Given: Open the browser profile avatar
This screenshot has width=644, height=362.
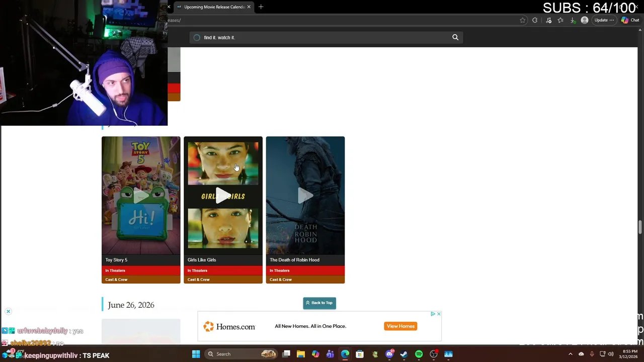Looking at the screenshot, I should pos(584,20).
